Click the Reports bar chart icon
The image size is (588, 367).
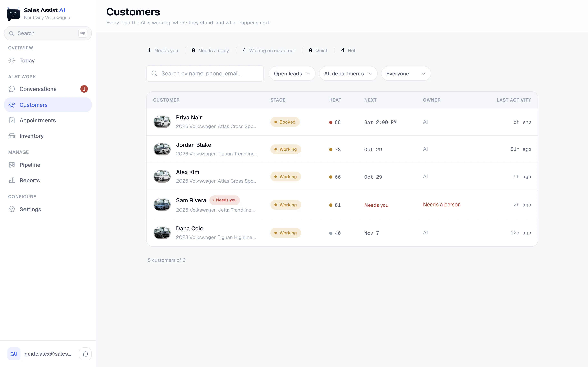click(12, 180)
